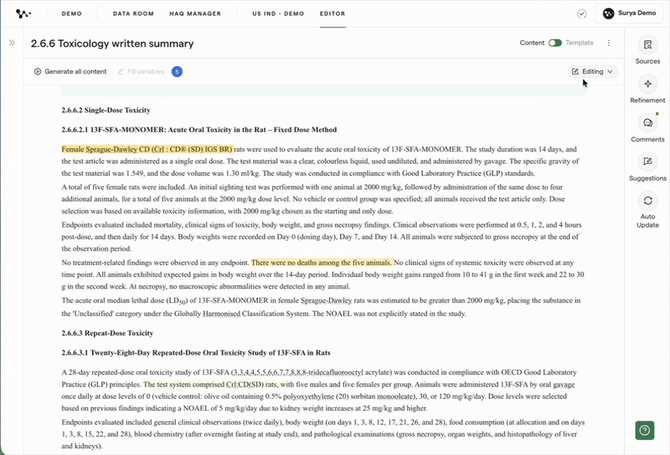Toggle Content/Template switch
Viewport: 670px width, 455px height.
point(555,43)
